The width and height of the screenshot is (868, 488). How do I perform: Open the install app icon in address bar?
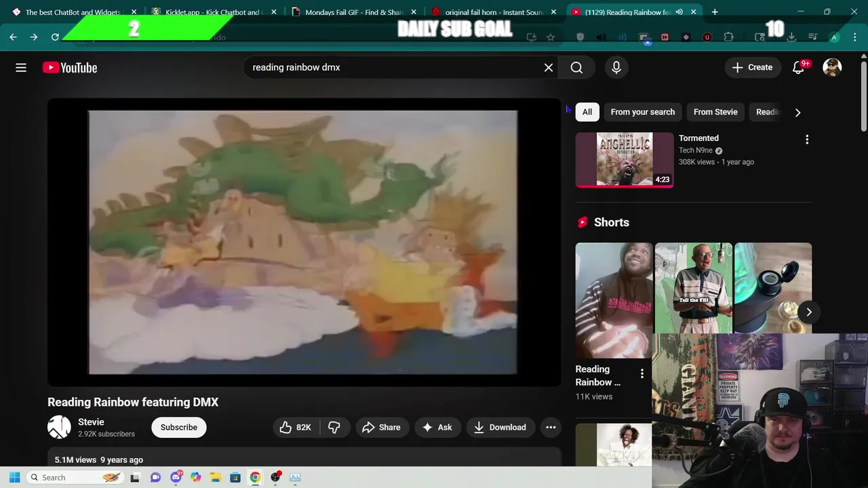click(532, 37)
